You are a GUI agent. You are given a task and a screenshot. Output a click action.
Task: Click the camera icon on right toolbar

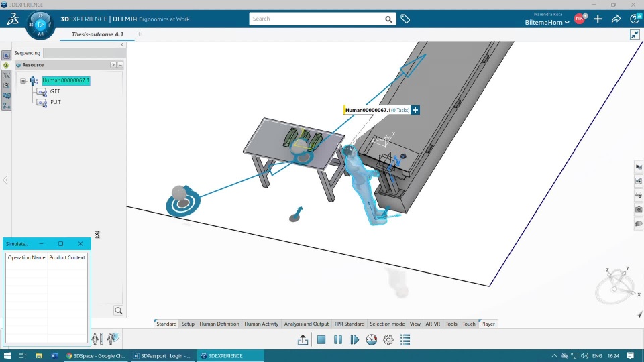(x=638, y=209)
